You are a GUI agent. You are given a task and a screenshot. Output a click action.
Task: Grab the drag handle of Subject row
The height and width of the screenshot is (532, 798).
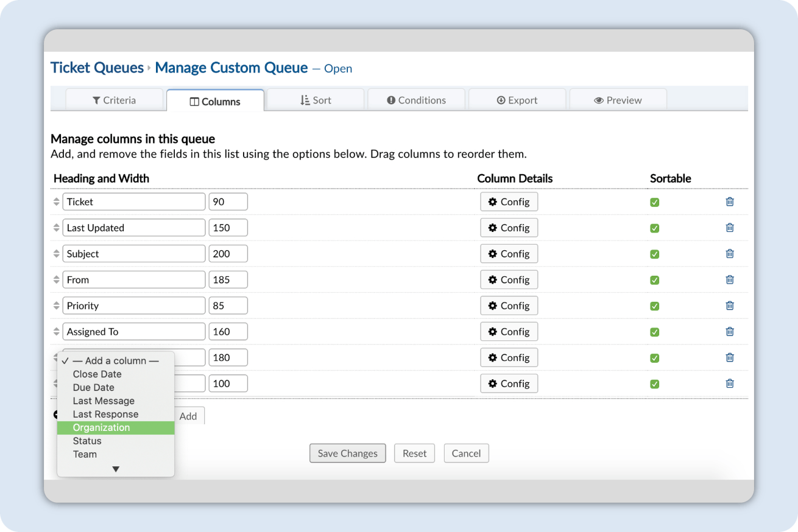pyautogui.click(x=56, y=254)
